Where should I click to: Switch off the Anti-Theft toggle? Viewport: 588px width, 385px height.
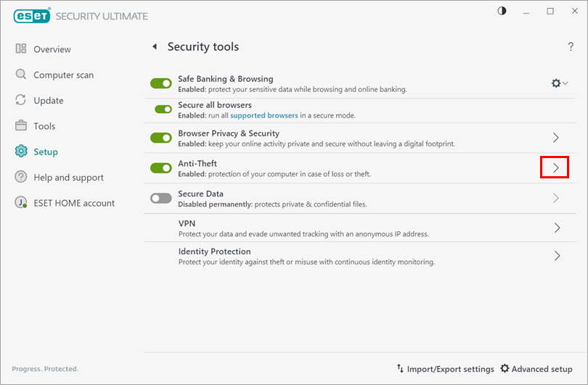[x=160, y=168]
